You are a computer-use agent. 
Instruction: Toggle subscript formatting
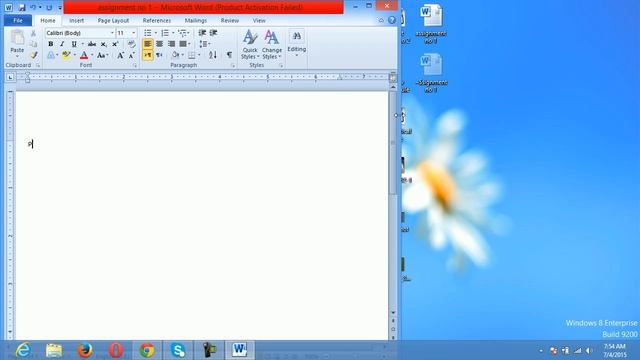coord(104,44)
